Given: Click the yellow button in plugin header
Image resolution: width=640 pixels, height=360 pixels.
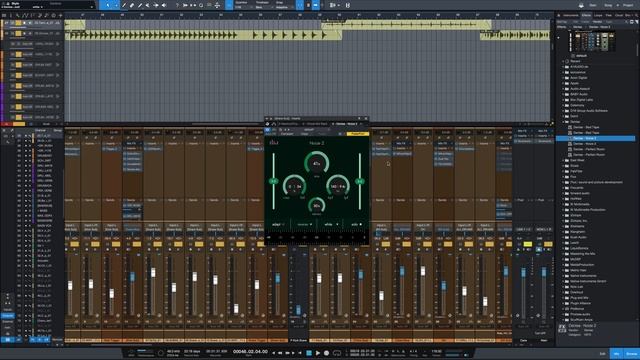Looking at the screenshot, I should coord(358,134).
